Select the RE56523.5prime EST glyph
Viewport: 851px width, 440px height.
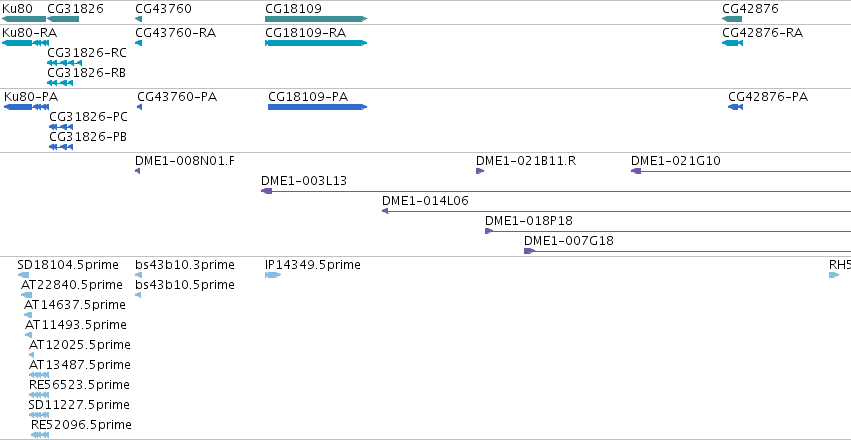(39, 394)
